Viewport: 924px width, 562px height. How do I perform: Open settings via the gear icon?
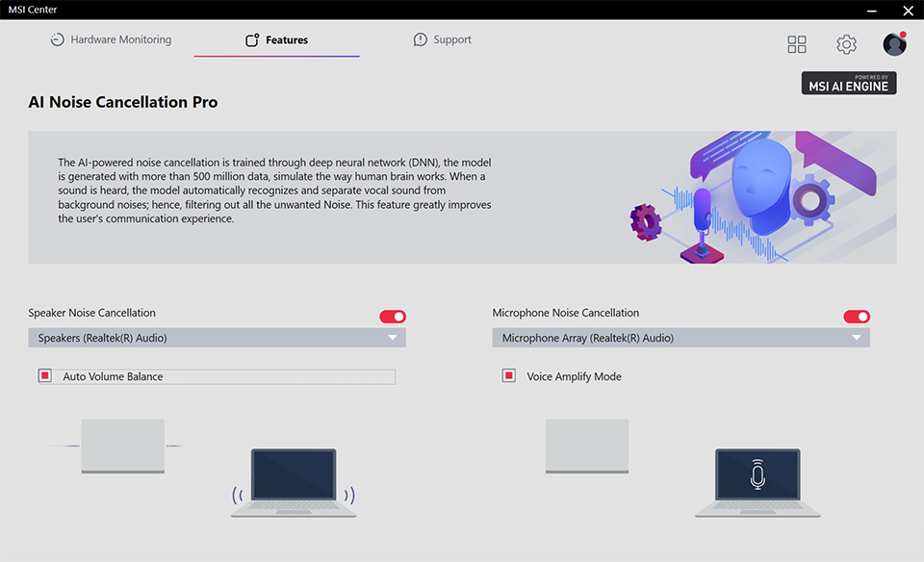tap(846, 44)
